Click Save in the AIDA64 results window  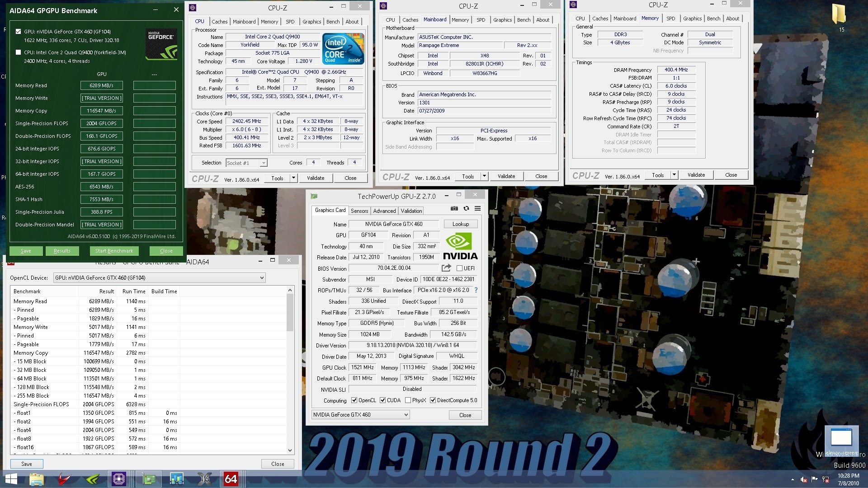[27, 464]
